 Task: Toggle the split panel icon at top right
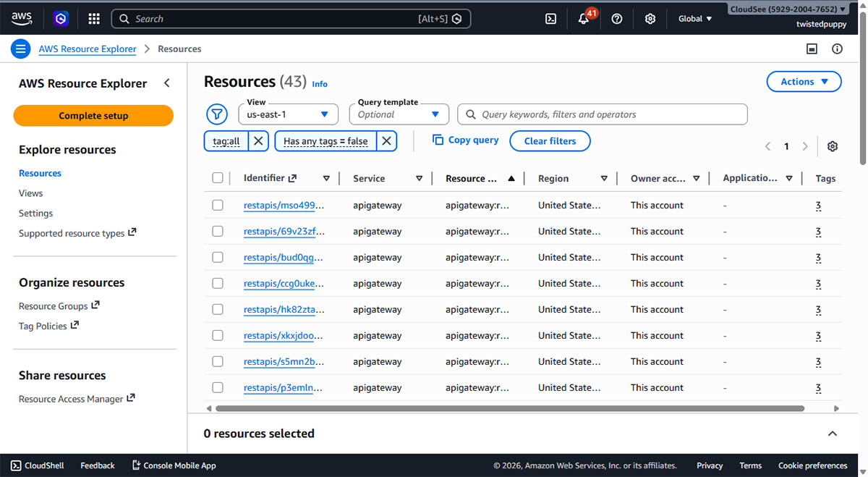pyautogui.click(x=812, y=49)
